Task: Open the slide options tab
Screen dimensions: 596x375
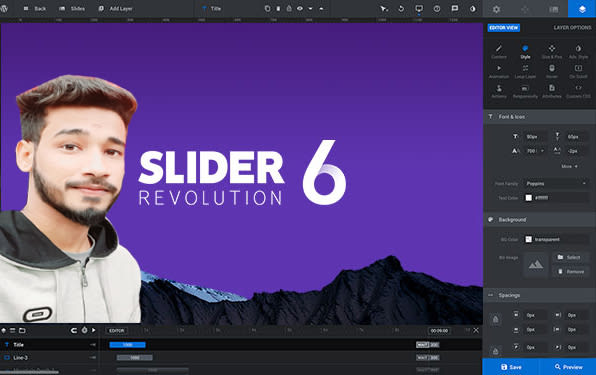Action: click(x=553, y=9)
